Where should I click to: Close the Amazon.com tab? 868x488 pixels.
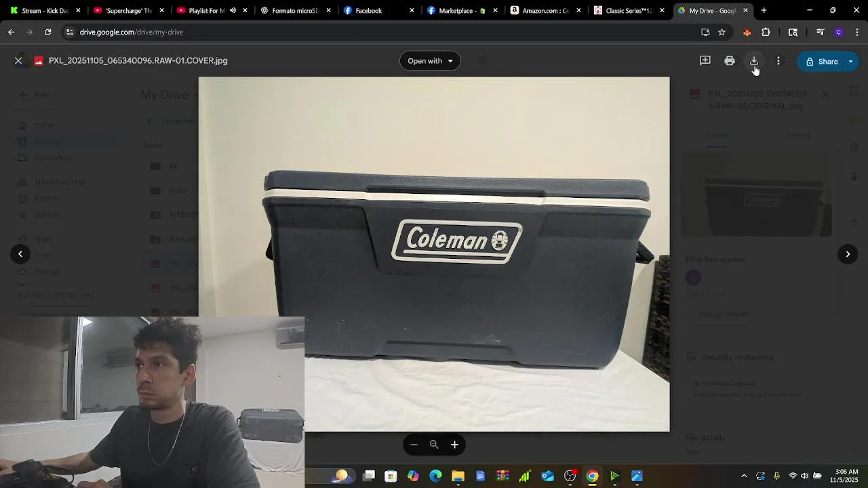[578, 11]
